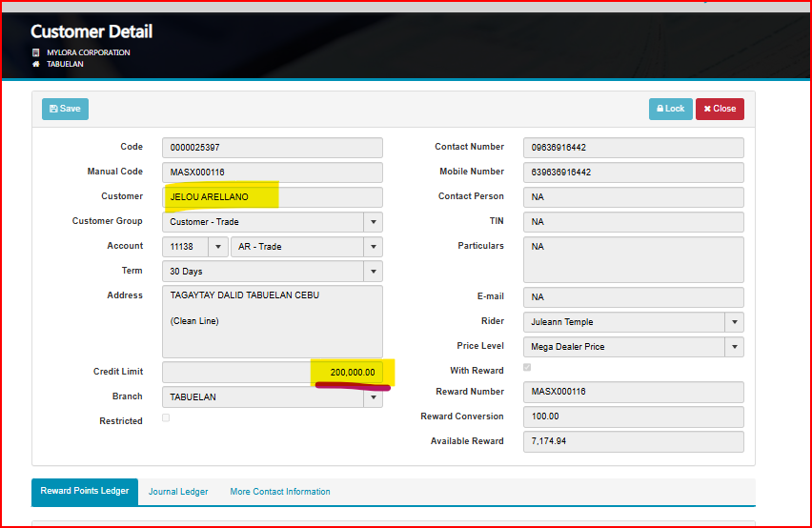Screen dimensions: 812x528
Task: Select the Reward Points Ledger tab
Action: pos(85,492)
